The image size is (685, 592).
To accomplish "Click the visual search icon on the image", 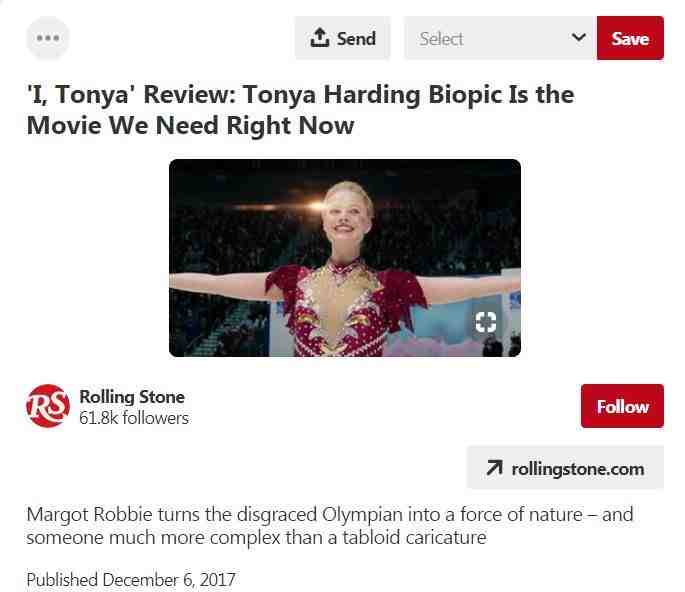I will 486,322.
